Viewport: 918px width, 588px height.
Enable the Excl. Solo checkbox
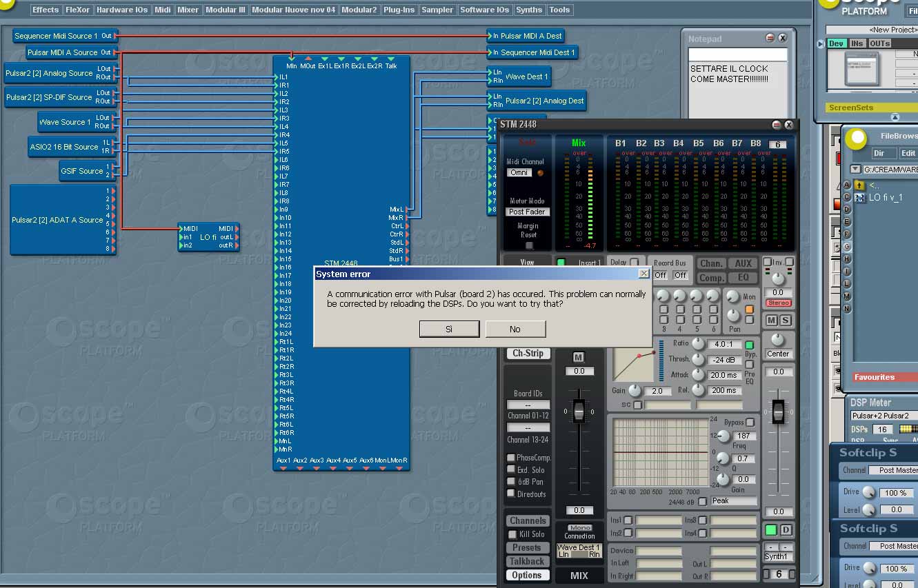click(x=511, y=470)
